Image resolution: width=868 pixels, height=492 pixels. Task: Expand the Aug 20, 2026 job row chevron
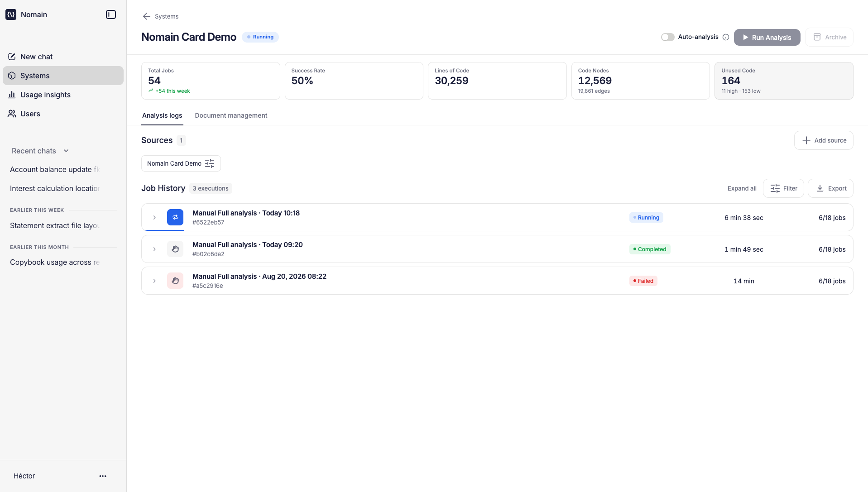(154, 281)
